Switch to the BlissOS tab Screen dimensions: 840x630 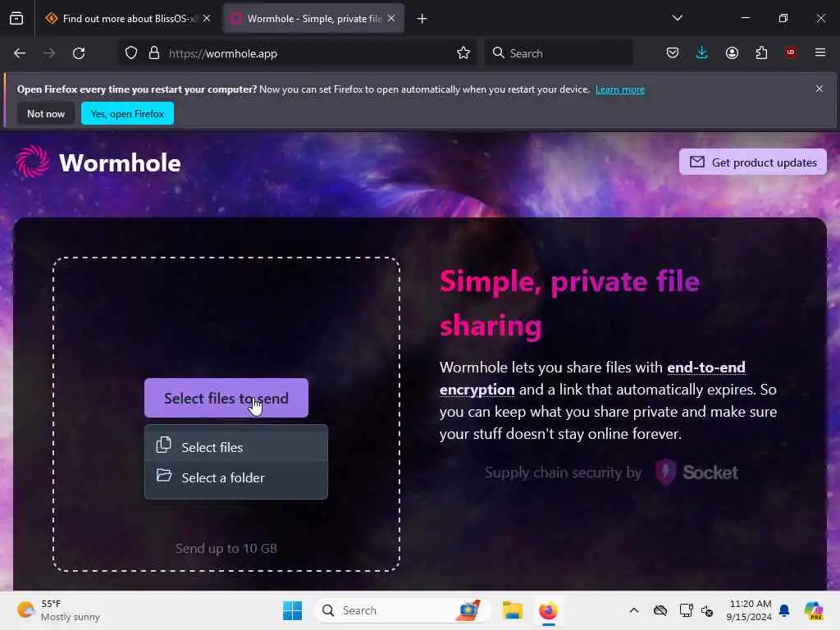(127, 19)
